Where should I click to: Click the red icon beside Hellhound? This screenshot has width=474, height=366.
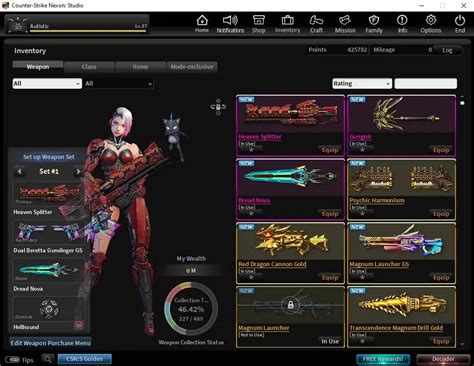(x=79, y=325)
